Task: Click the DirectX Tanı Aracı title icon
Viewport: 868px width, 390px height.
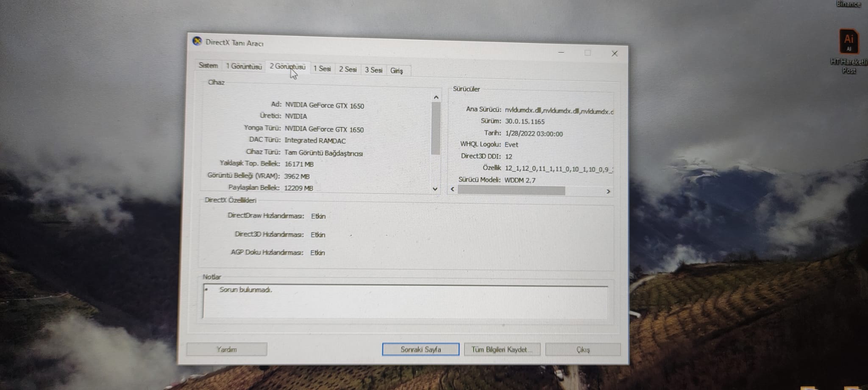Action: (197, 41)
